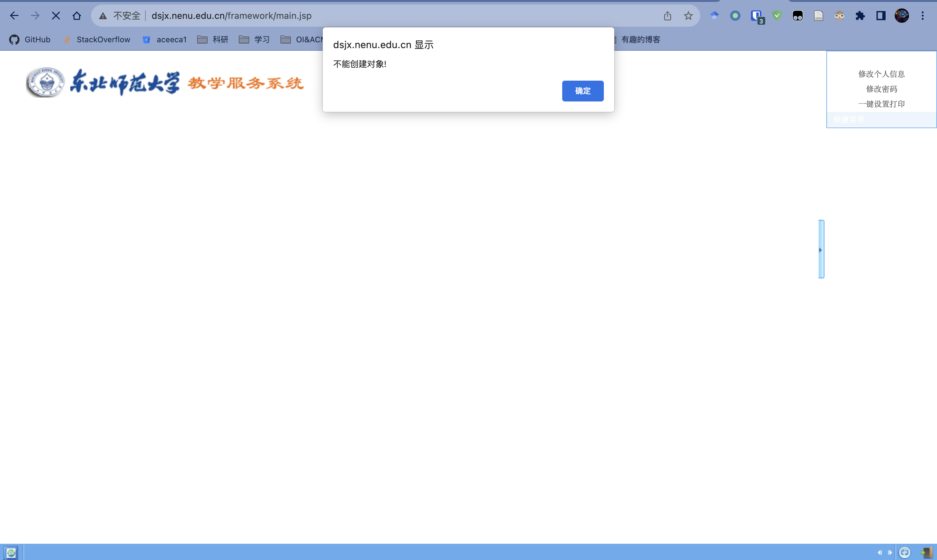Open the GitHub bookmark
937x560 pixels.
coord(30,40)
